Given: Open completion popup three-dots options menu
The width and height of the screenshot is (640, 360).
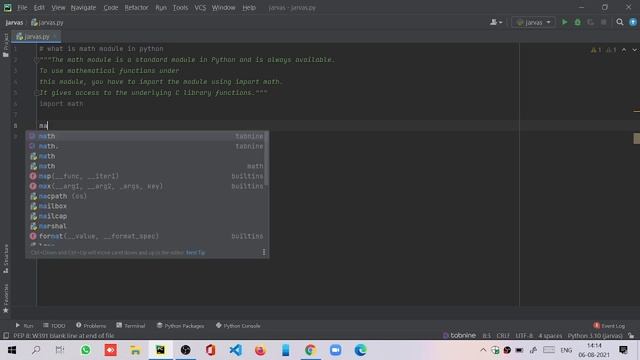Looking at the screenshot, I should pos(264,252).
